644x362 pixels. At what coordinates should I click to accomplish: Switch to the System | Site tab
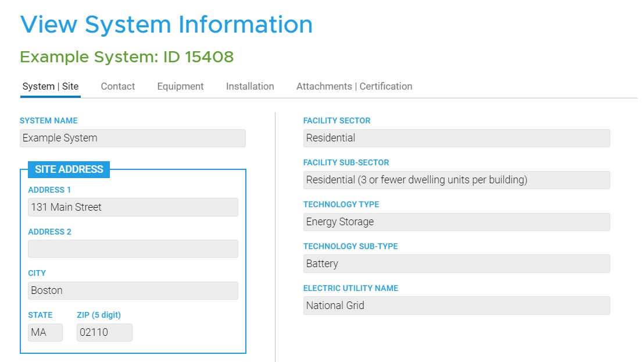pos(50,86)
